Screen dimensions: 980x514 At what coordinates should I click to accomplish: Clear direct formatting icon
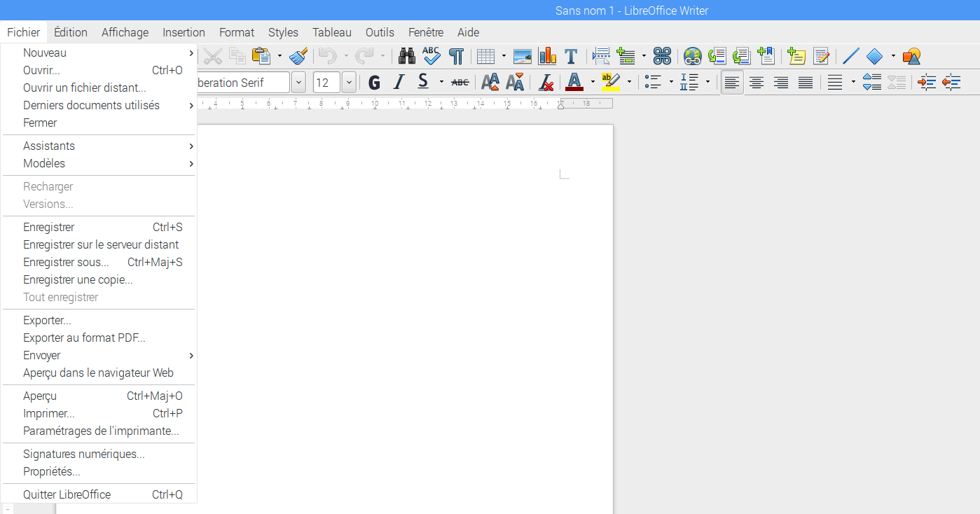pos(546,83)
